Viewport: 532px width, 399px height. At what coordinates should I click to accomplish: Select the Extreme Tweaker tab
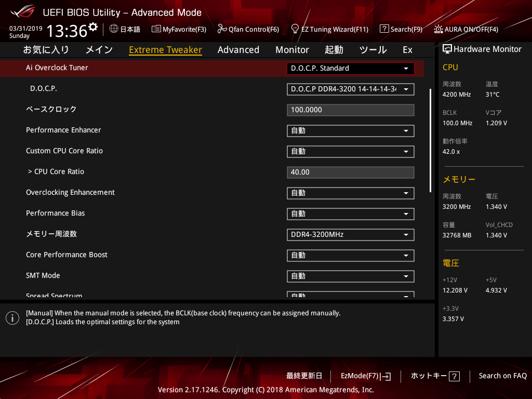166,50
